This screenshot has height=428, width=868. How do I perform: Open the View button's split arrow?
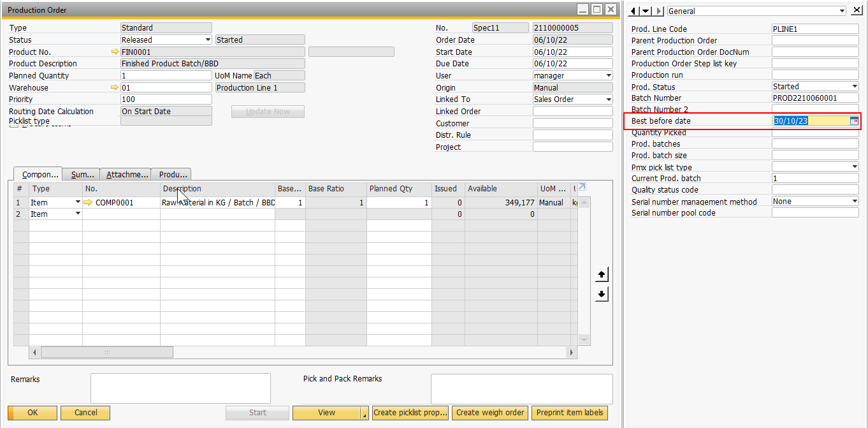365,413
